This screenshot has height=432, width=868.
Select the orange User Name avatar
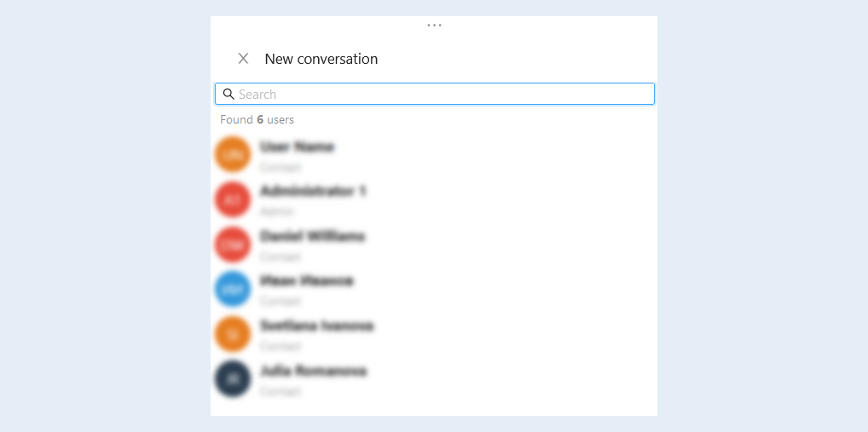pyautogui.click(x=233, y=155)
